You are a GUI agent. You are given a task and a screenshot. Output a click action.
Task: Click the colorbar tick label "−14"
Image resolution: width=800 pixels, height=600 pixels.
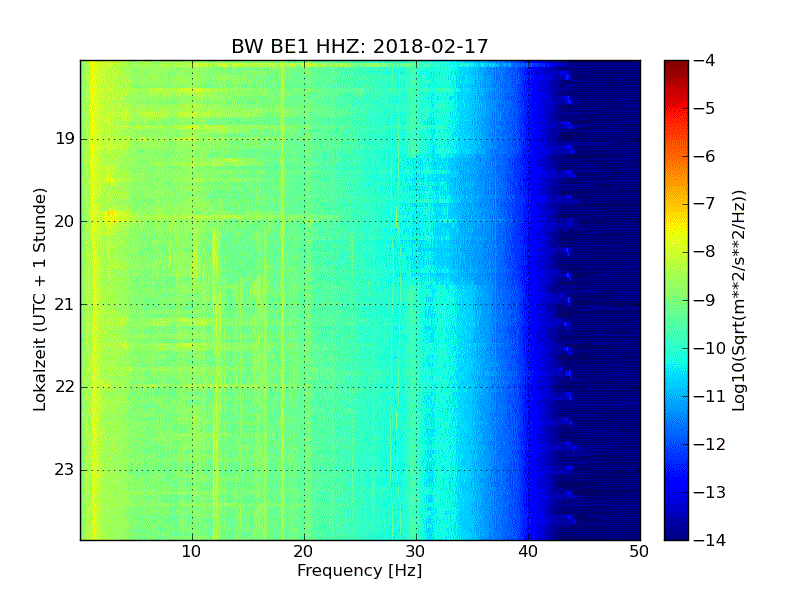coord(710,540)
